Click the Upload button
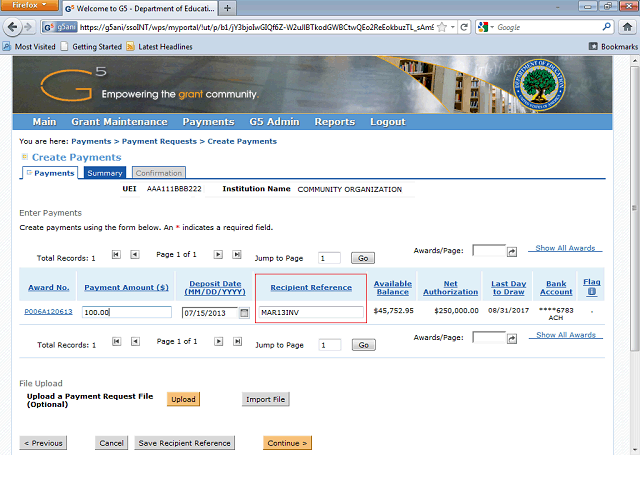 pyautogui.click(x=183, y=399)
